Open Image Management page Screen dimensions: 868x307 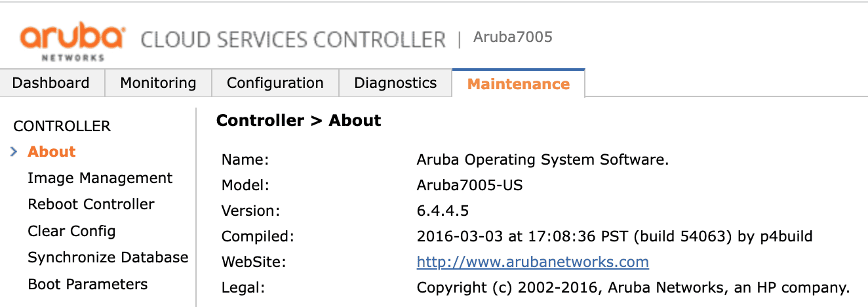(100, 178)
